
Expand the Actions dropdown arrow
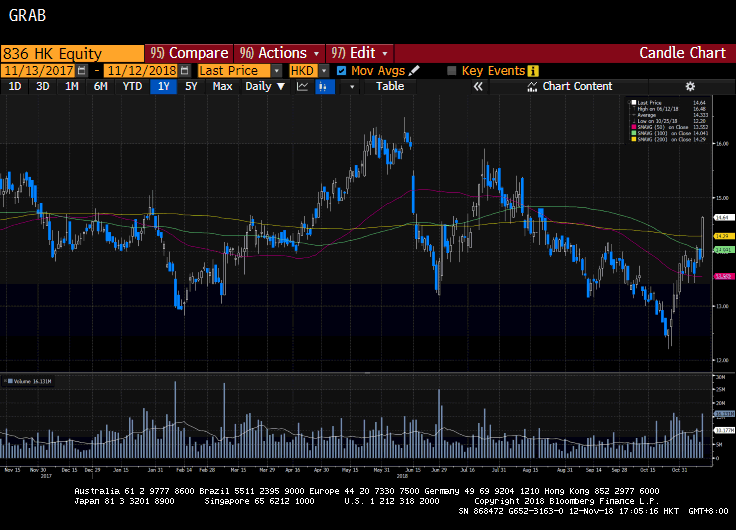(316, 54)
